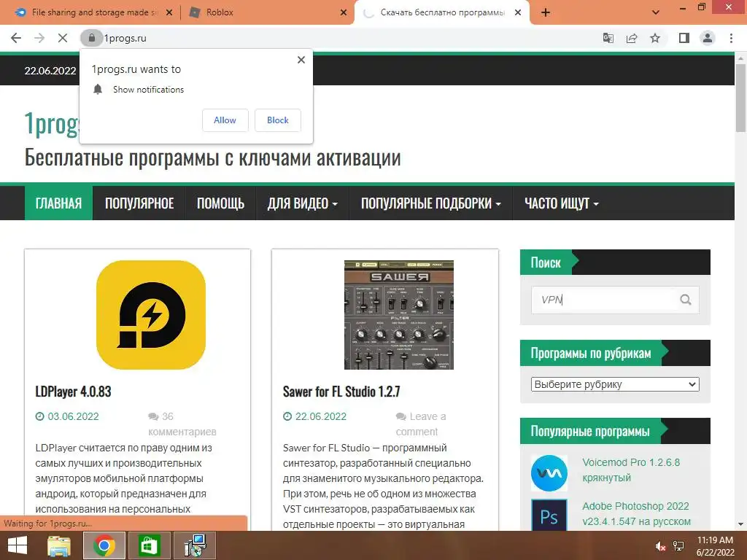Bookmark this page with the star icon
Image resolution: width=747 pixels, height=560 pixels.
tap(655, 38)
